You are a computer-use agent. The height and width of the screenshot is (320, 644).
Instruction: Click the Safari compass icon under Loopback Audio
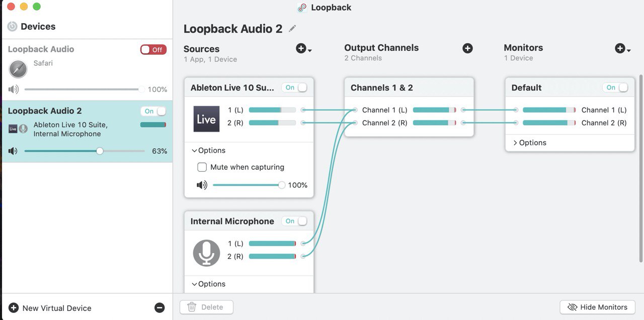tap(18, 69)
